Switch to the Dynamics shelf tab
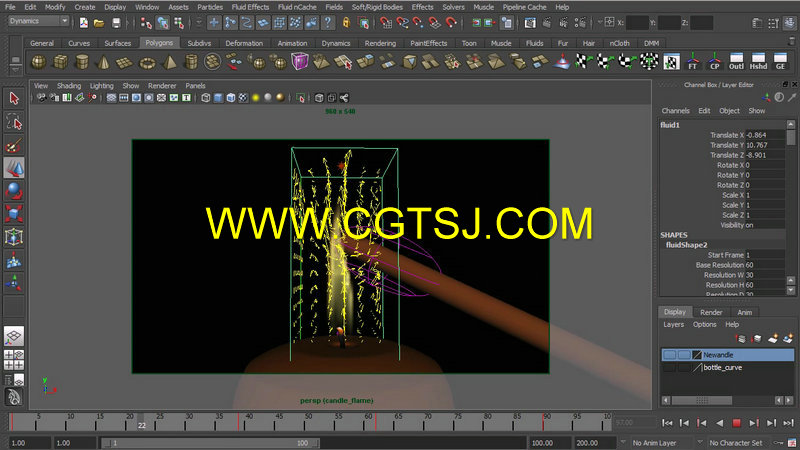800x450 pixels. tap(336, 43)
